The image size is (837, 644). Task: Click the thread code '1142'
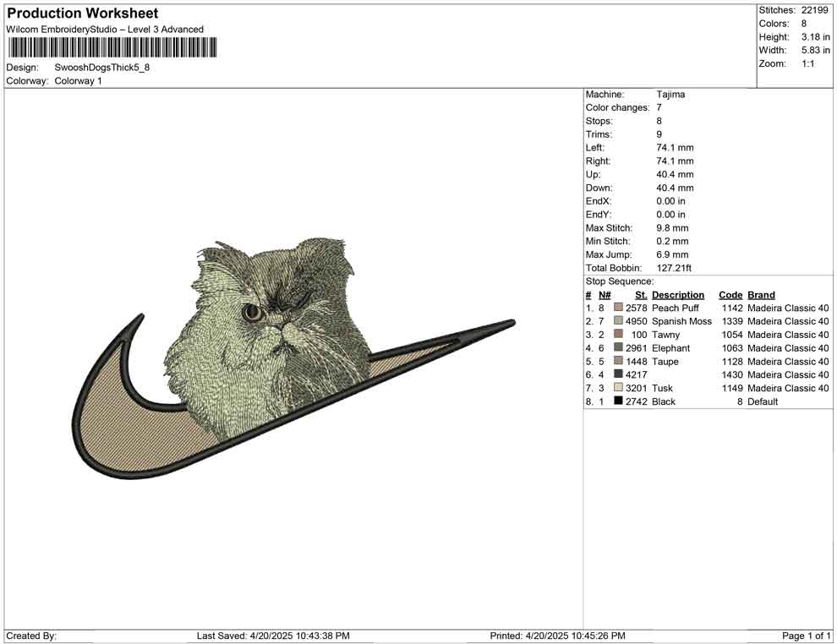click(732, 308)
